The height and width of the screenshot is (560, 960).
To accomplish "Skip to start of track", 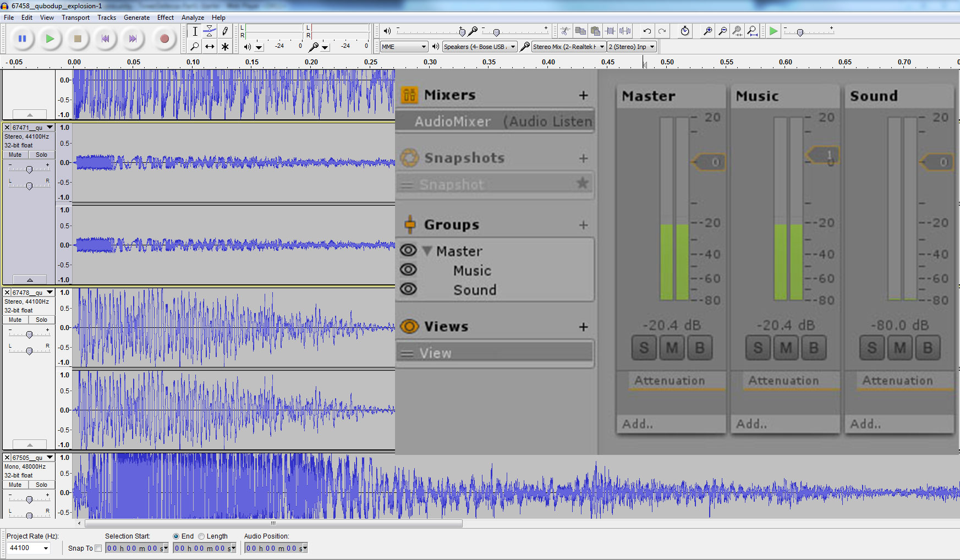I will 105,39.
